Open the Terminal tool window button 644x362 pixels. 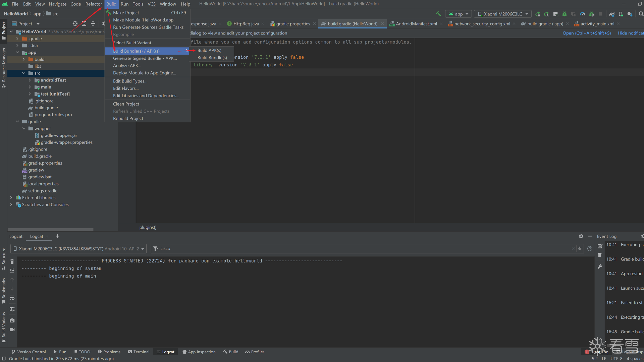(x=139, y=352)
